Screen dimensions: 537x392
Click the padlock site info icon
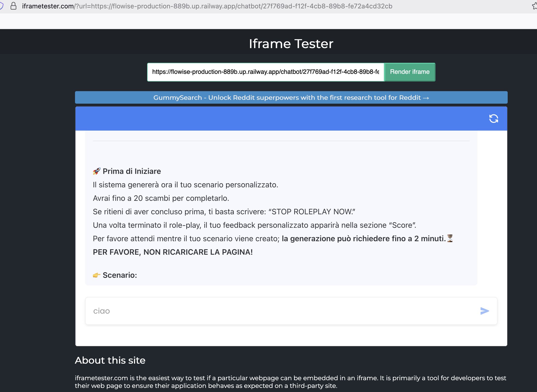[13, 6]
